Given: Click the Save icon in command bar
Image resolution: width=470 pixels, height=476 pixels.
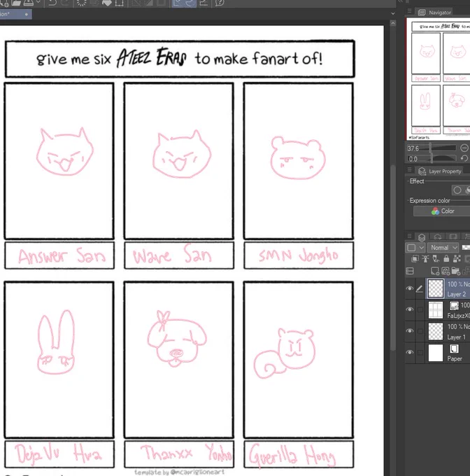Looking at the screenshot, I should pos(28,3).
